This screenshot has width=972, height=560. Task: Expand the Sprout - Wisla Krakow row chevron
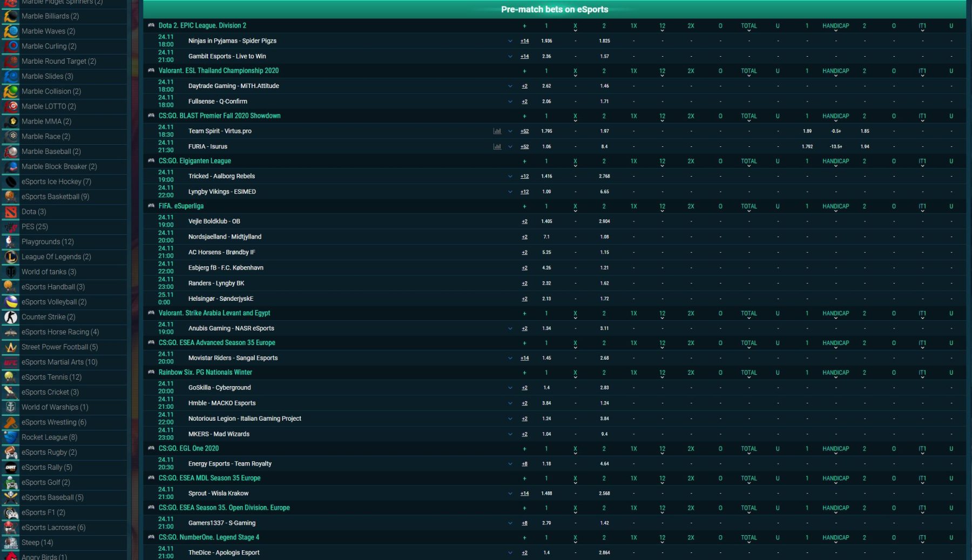510,494
